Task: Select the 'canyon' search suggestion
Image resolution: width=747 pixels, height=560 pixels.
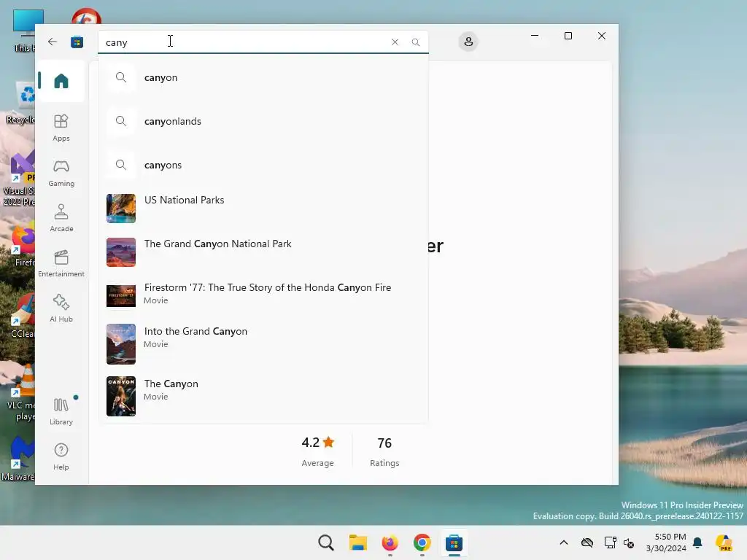Action: point(263,77)
